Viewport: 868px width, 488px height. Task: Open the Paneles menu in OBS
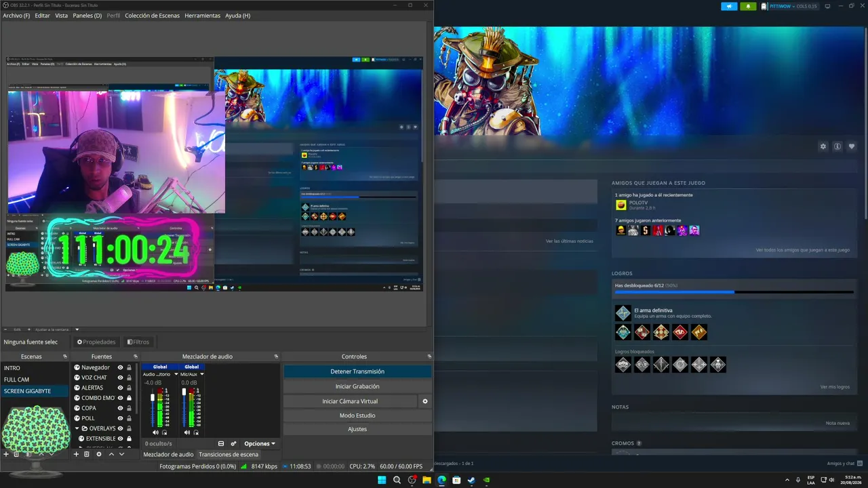pyautogui.click(x=87, y=16)
